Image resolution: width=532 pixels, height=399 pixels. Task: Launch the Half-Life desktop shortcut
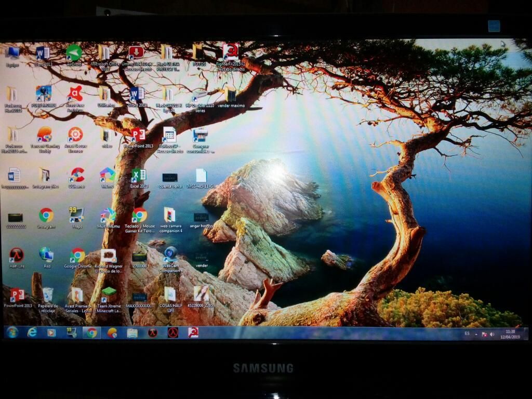(x=17, y=258)
